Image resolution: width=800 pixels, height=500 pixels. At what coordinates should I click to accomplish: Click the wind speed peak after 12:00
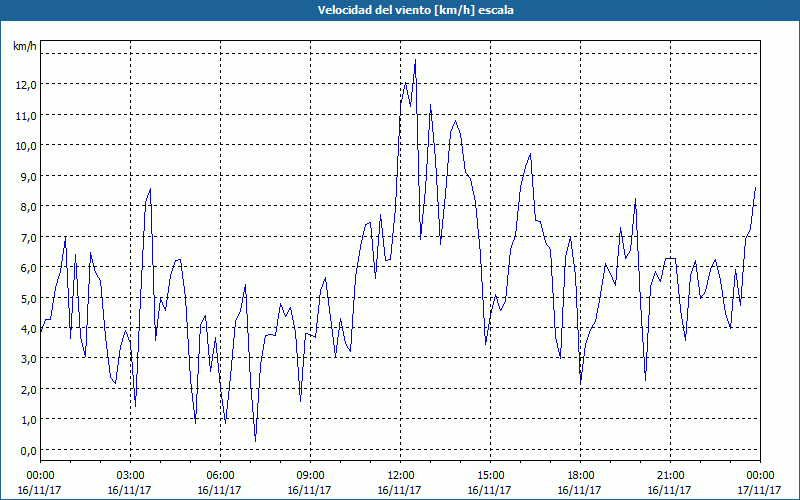tap(415, 60)
